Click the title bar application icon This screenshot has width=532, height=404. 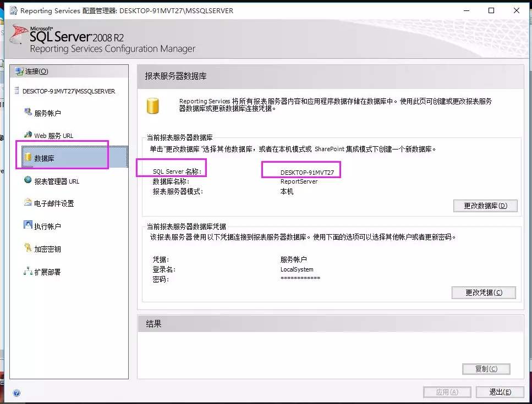click(14, 10)
